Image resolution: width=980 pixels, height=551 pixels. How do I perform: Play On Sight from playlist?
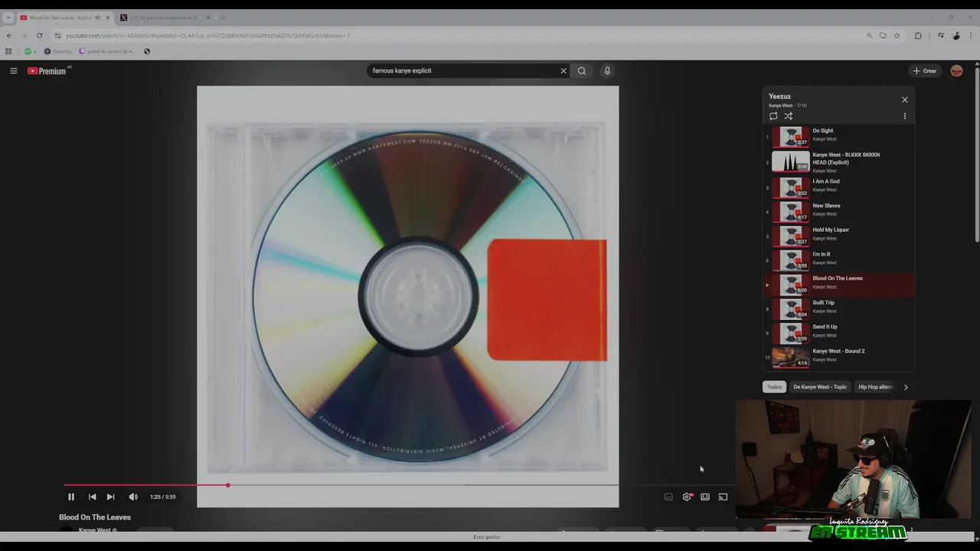click(839, 135)
